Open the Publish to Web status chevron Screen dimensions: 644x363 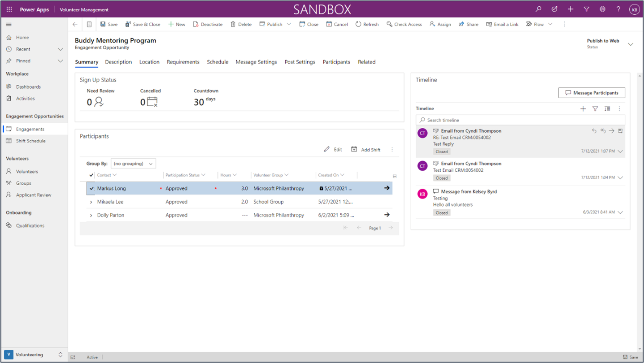point(631,44)
